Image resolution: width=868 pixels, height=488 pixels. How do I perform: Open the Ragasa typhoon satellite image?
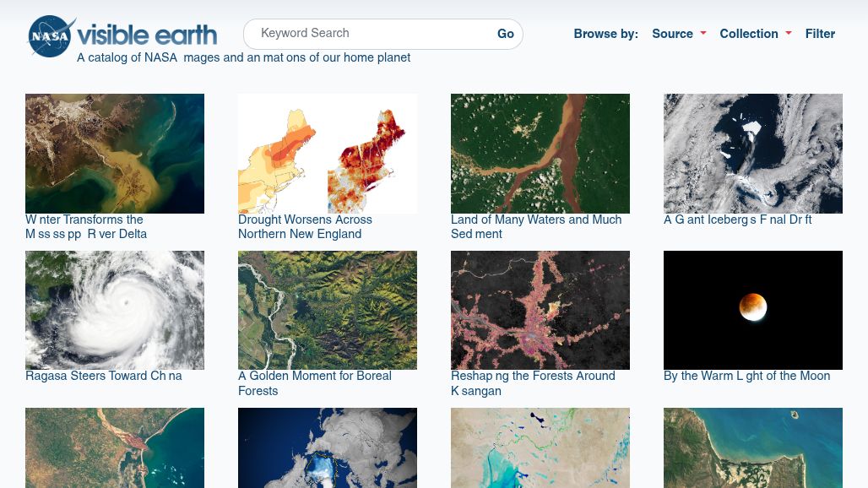115,310
